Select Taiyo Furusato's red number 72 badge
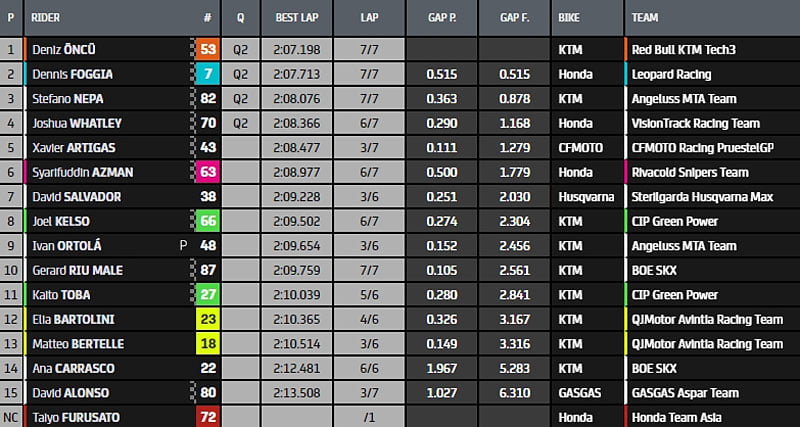The height and width of the screenshot is (427, 800). (x=207, y=417)
